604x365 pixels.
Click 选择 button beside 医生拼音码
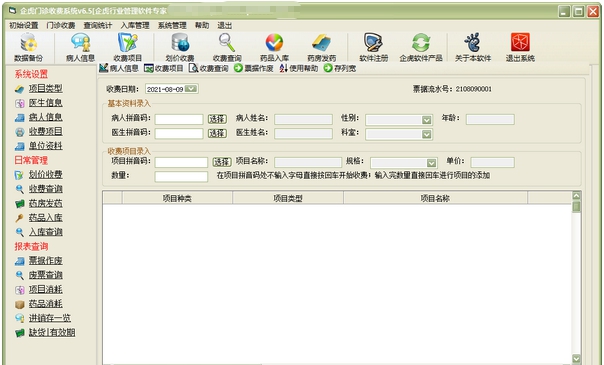point(217,133)
